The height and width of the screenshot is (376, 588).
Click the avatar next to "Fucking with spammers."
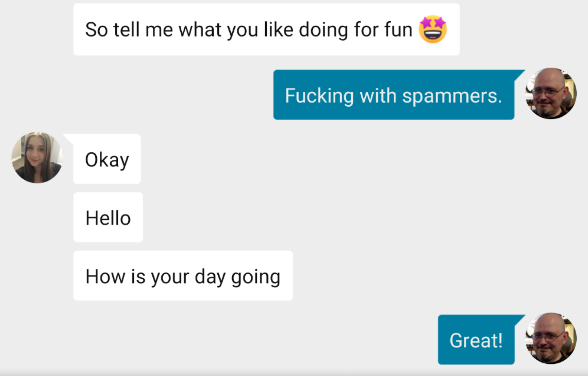pyautogui.click(x=551, y=94)
